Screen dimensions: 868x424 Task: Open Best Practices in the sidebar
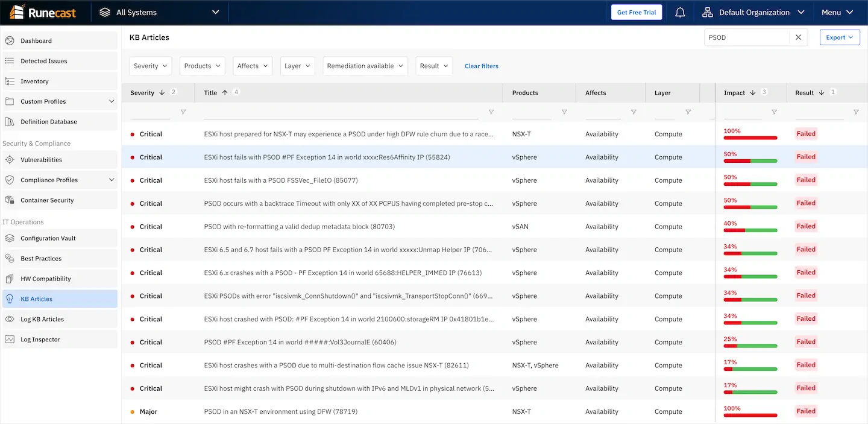(59, 258)
